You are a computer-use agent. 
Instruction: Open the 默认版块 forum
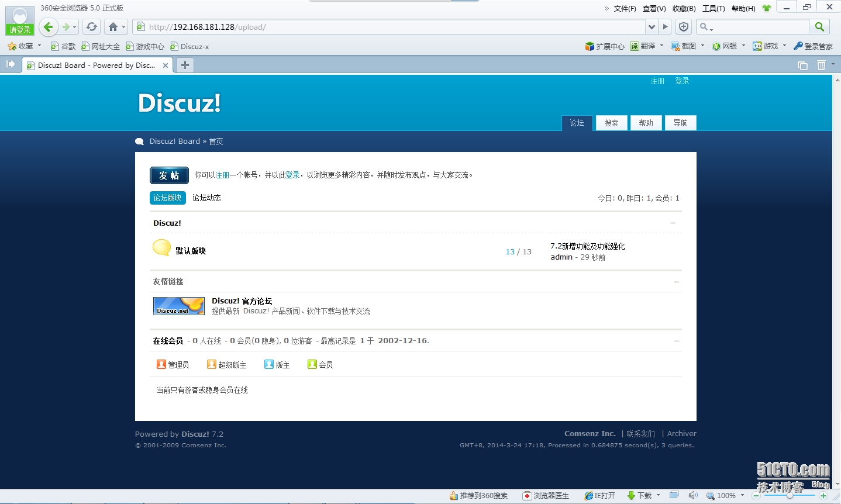tap(191, 251)
